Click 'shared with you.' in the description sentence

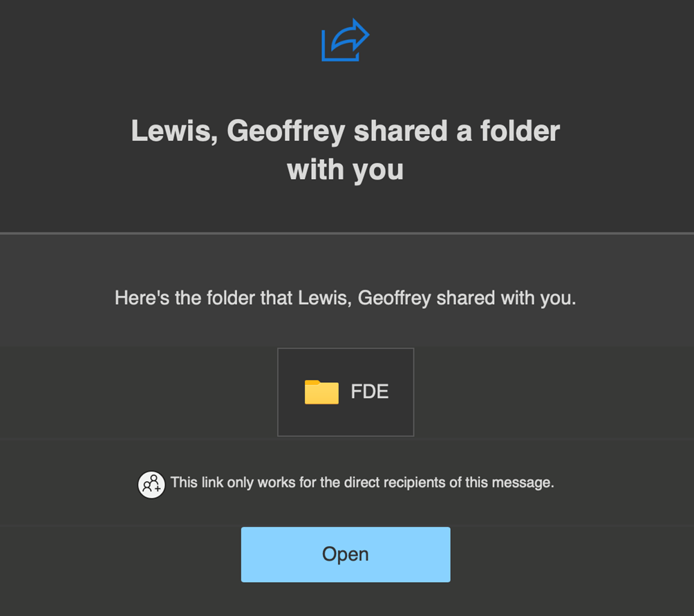507,298
